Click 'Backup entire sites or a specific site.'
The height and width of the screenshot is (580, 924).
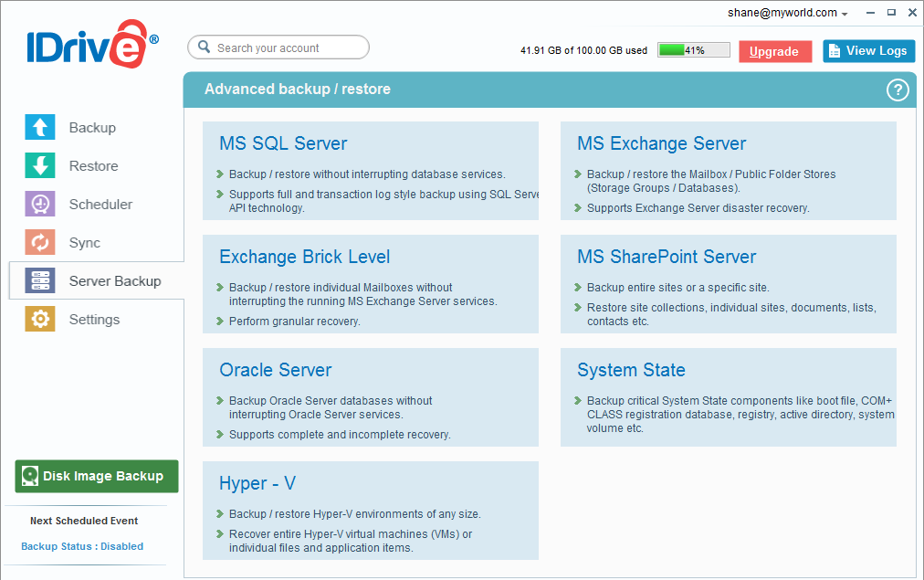[x=677, y=288]
